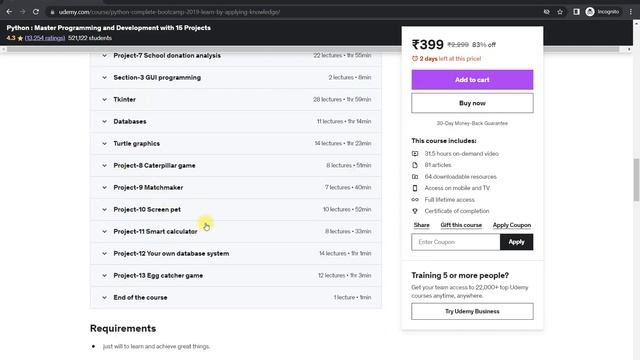Click the Share link

point(421,225)
